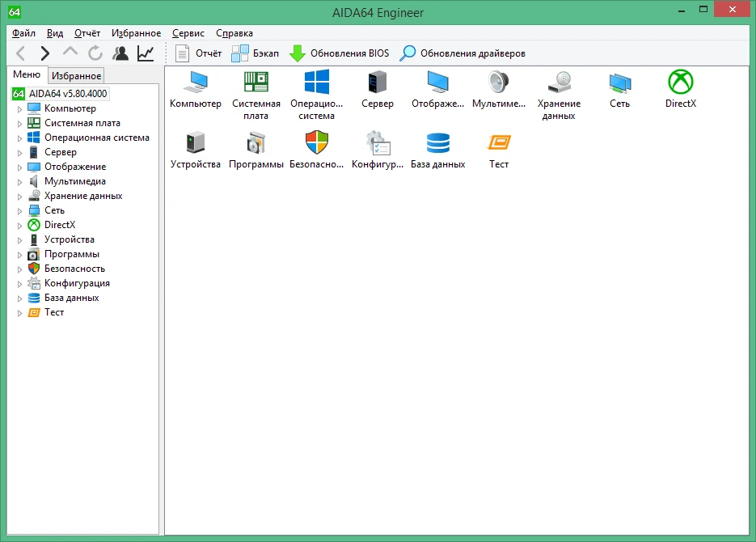Viewport: 756px width, 542px height.
Task: Click the AIDA64 logo in title bar
Action: click(x=15, y=11)
